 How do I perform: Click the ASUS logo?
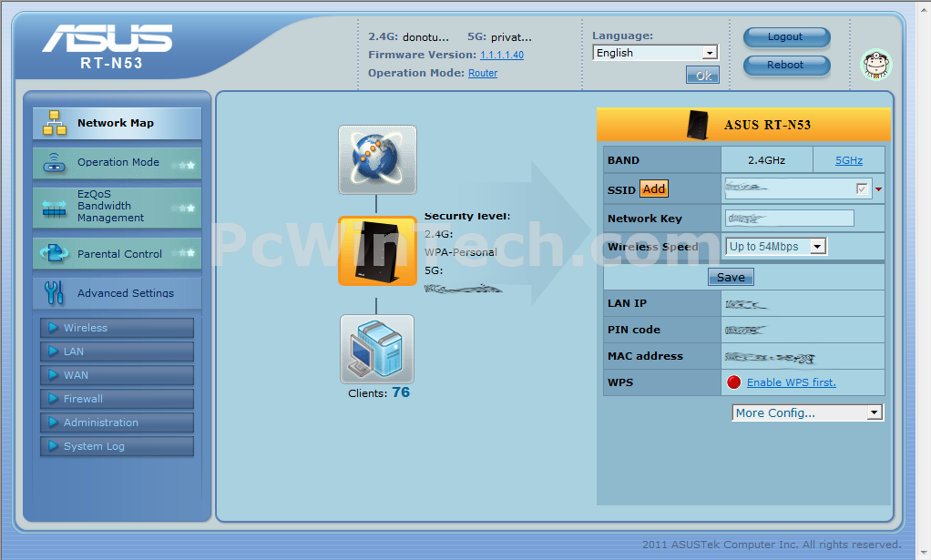107,38
